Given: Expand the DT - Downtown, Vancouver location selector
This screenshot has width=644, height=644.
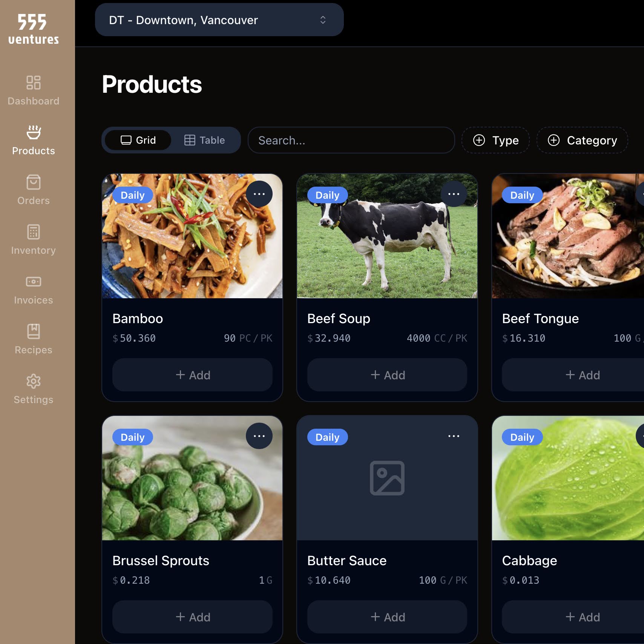Looking at the screenshot, I should coord(219,20).
